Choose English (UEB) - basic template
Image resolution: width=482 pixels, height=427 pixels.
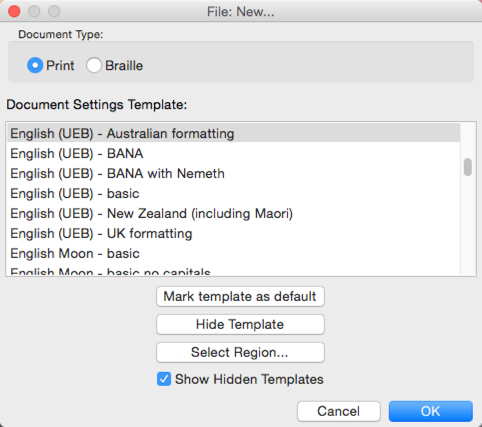(x=233, y=193)
